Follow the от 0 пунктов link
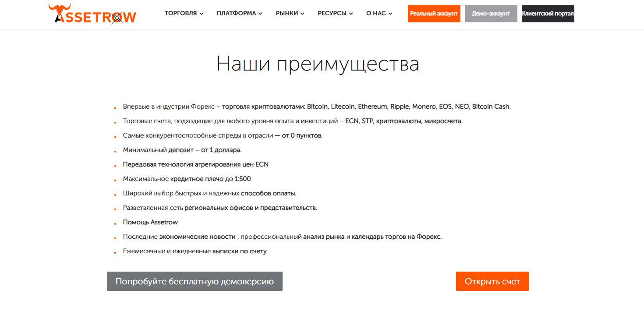644x315 pixels. tap(302, 135)
